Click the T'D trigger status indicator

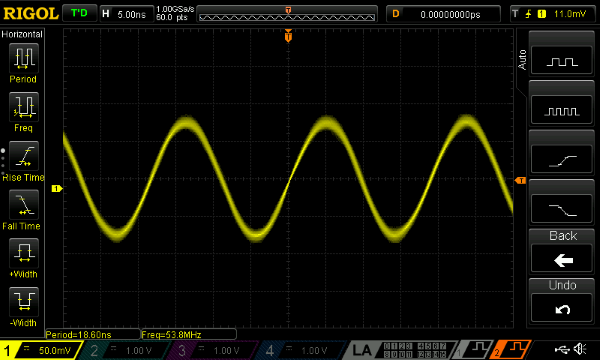[x=79, y=13]
